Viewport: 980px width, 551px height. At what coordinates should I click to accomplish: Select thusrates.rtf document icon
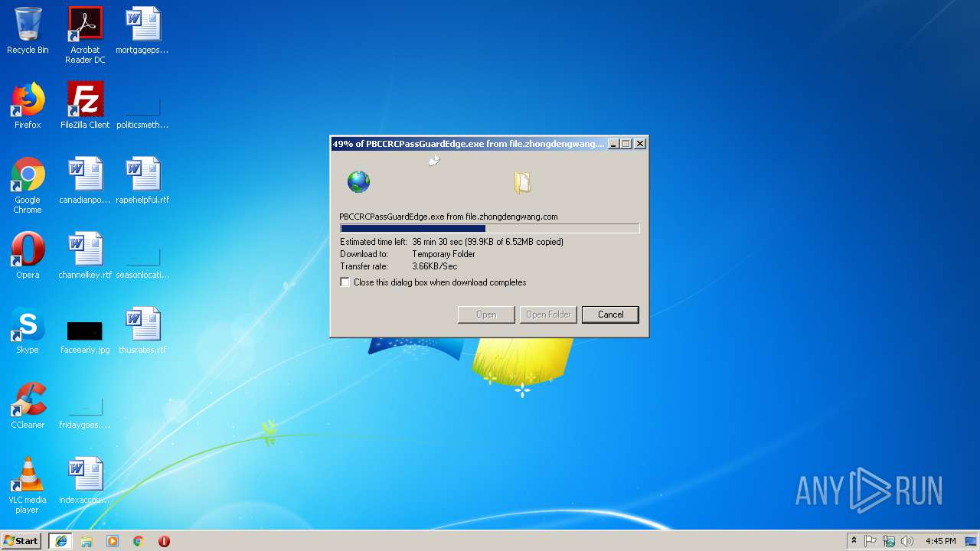(x=142, y=331)
